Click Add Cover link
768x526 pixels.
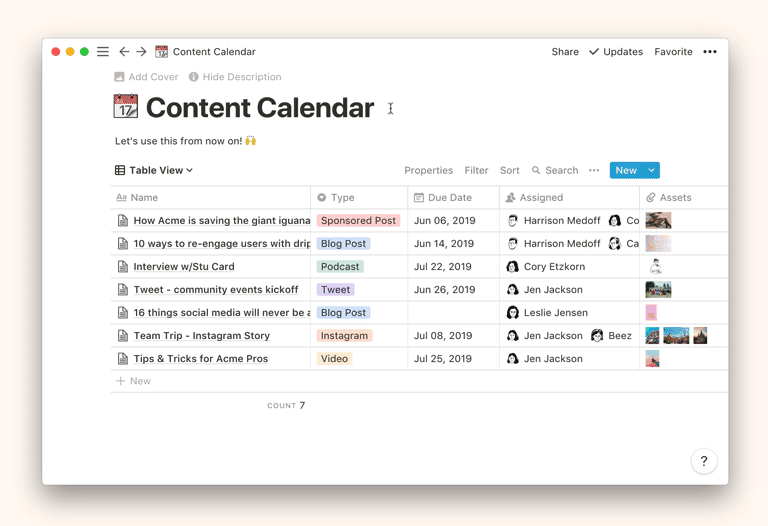pyautogui.click(x=146, y=77)
